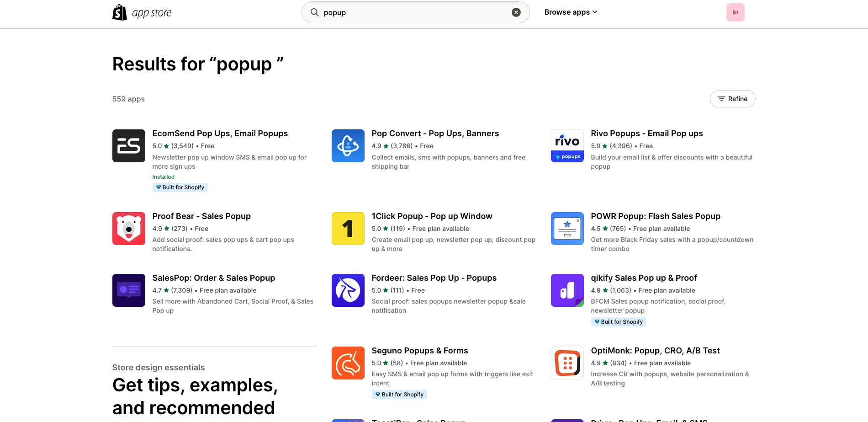Click Pop Convert description about shipping bar
Screen dimensions: 868x422
[x=449, y=162]
